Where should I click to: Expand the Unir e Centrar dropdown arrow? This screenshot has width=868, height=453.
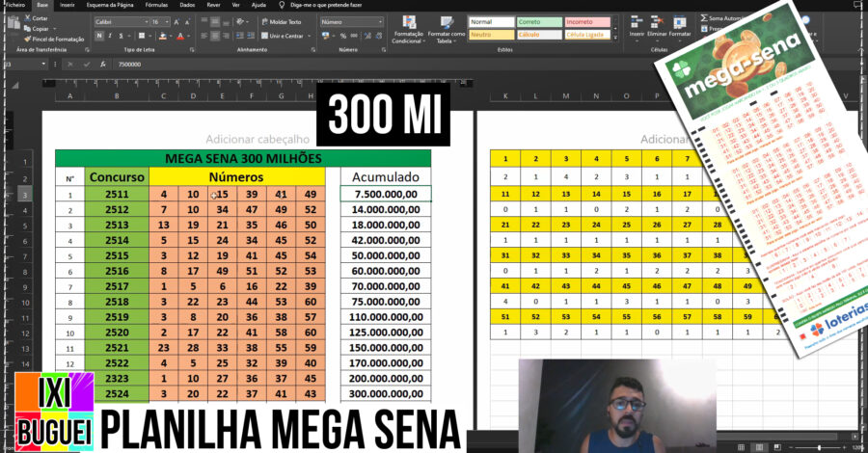(310, 36)
